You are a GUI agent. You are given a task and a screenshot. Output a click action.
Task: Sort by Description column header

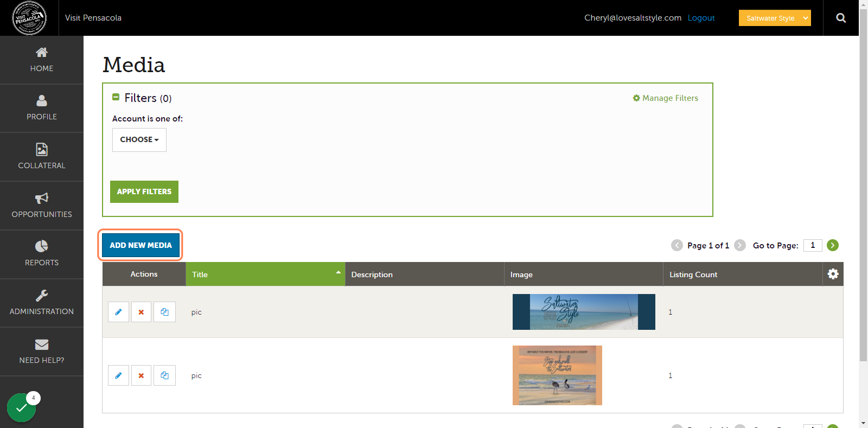point(425,274)
